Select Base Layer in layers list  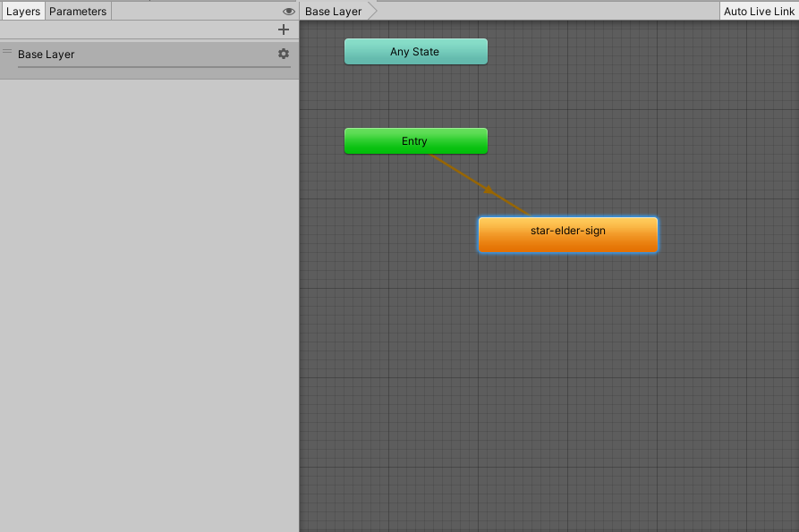pos(149,60)
